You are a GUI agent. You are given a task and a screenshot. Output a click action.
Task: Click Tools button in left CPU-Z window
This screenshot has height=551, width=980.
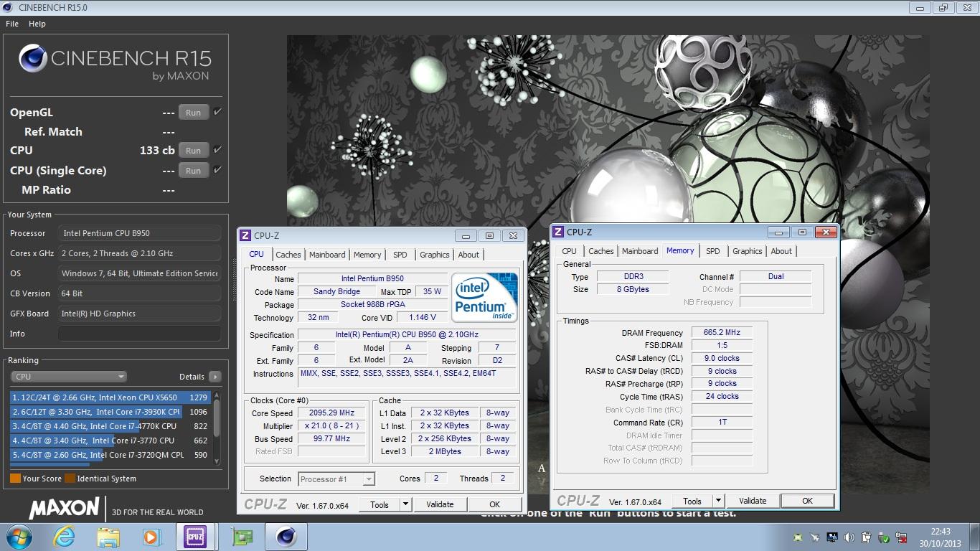[x=380, y=504]
